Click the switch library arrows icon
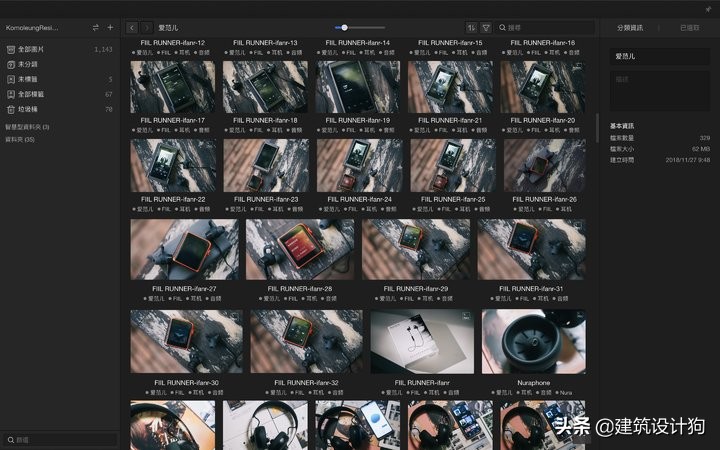Viewport: 720px width, 450px height. tap(95, 28)
